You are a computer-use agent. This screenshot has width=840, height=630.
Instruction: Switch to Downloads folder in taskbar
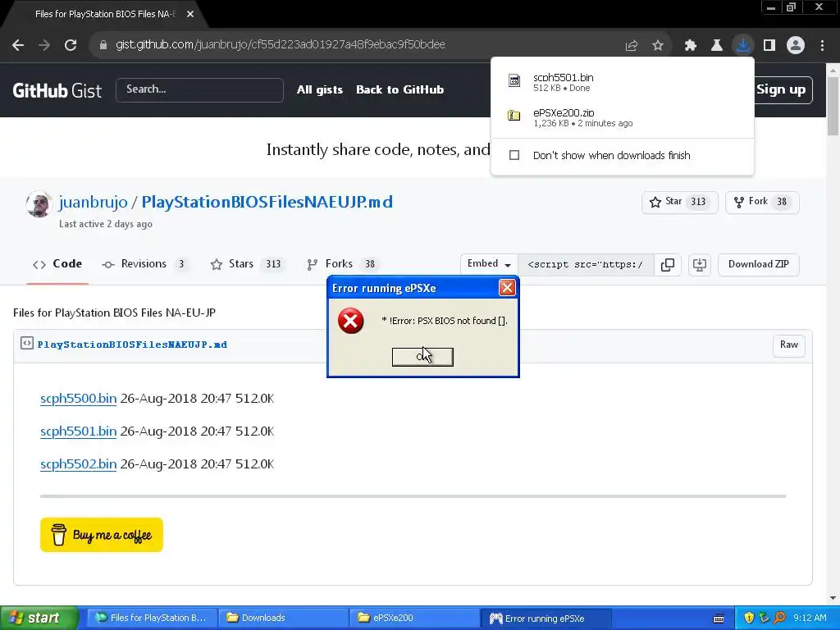[283, 619]
